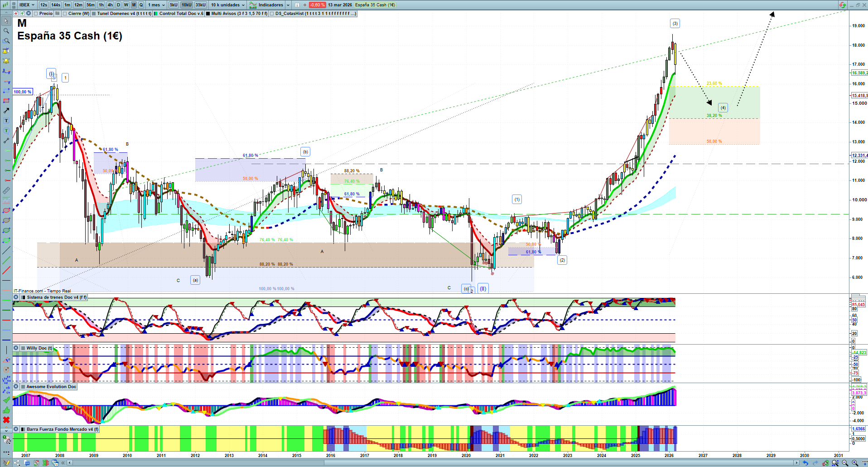This screenshot has width=868, height=467.
Task: Toggle the Cierre (W) checkbox
Action: (65, 14)
